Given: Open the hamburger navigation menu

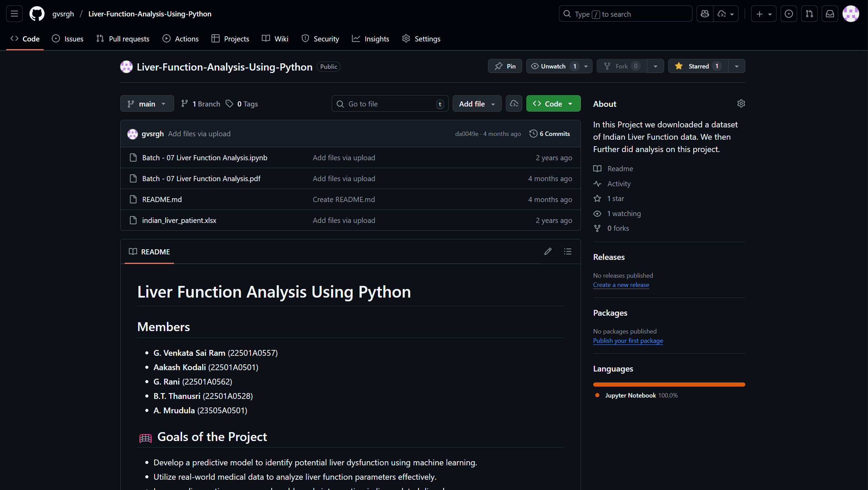Looking at the screenshot, I should (x=14, y=14).
